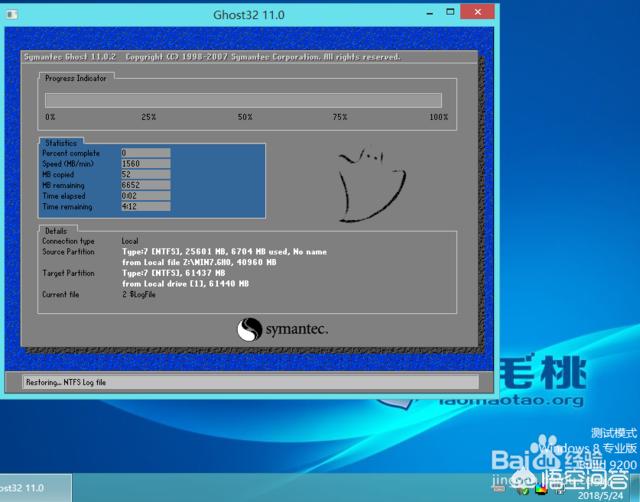
Task: Select the MB remaining value 6652
Action: tap(146, 185)
